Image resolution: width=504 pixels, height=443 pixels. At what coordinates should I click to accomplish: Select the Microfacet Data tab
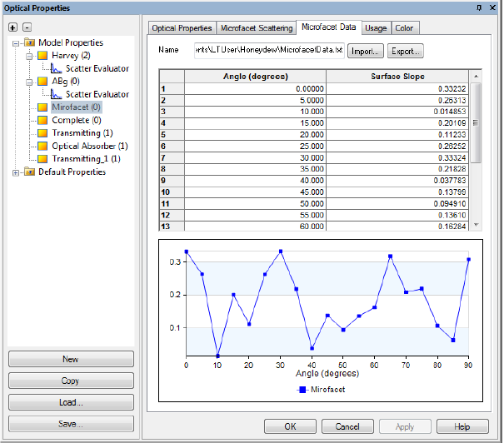point(329,27)
